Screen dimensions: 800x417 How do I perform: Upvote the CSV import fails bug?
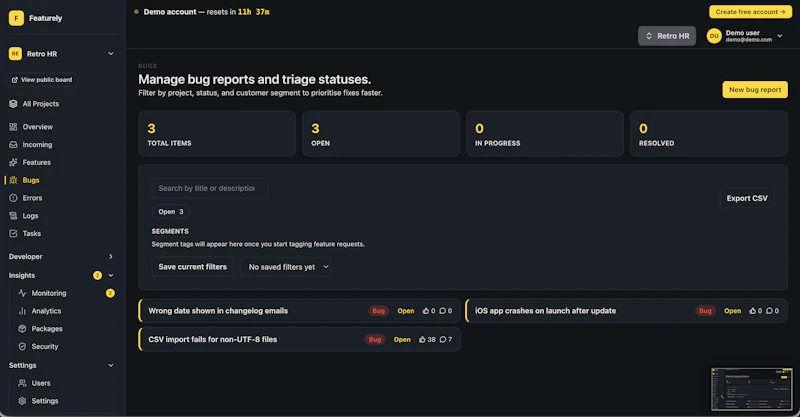pos(422,339)
